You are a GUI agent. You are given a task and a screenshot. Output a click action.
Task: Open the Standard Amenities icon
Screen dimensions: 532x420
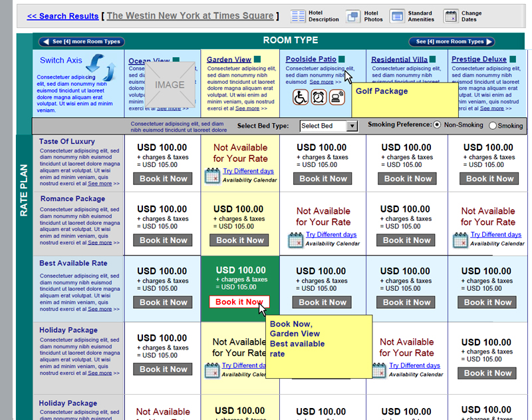[397, 16]
